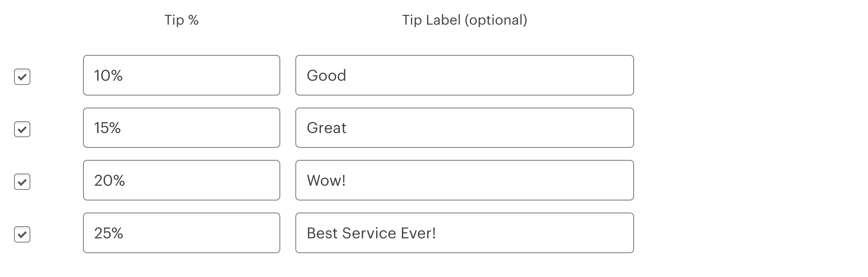
Task: Click the Tip Label (optional) header
Action: pyautogui.click(x=465, y=20)
